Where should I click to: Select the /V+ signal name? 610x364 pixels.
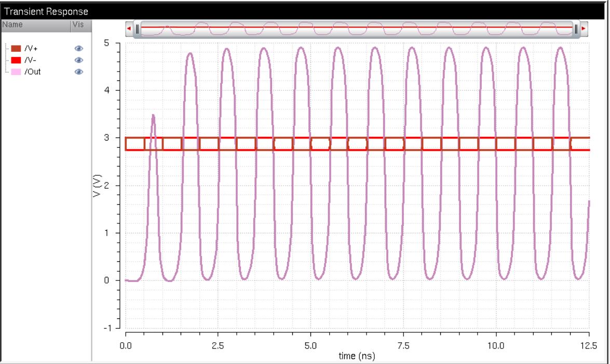31,49
